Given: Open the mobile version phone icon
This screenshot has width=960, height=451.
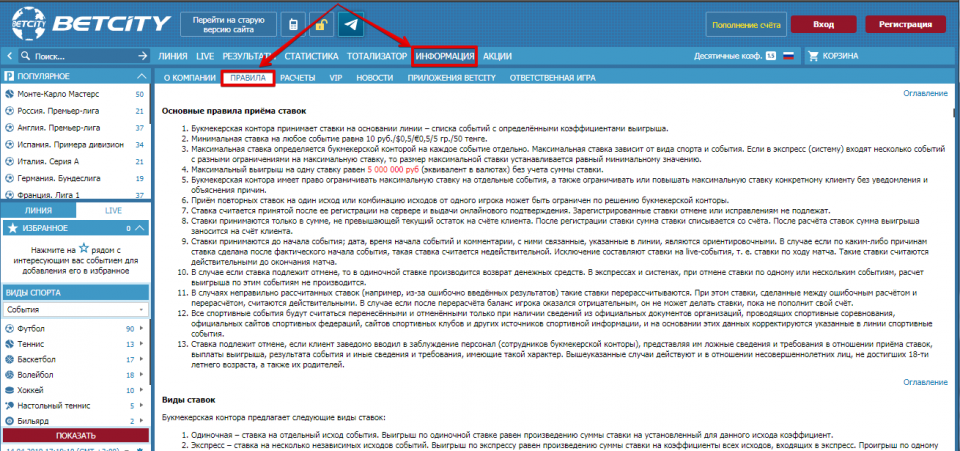Looking at the screenshot, I should [293, 25].
